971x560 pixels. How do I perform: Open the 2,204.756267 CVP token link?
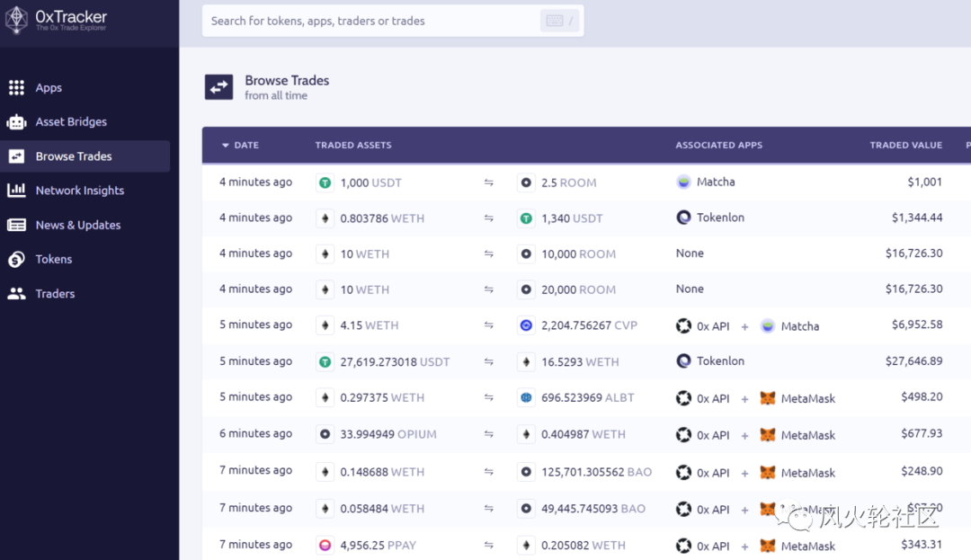coord(589,325)
